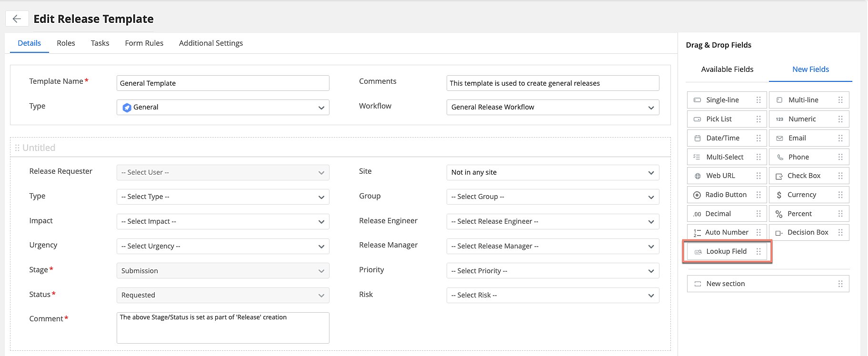Viewport: 868px width, 356px height.
Task: Click the Template Name text field
Action: 222,83
